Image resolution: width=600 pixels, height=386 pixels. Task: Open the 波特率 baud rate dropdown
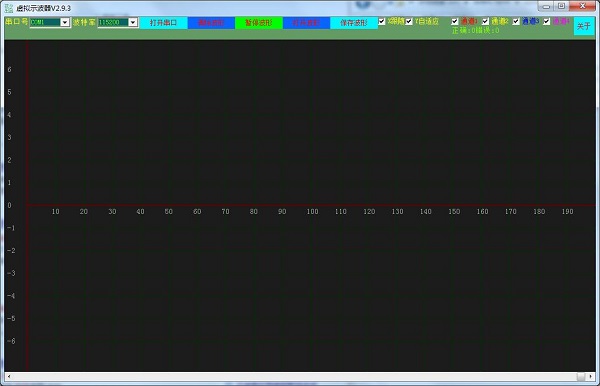(x=133, y=22)
